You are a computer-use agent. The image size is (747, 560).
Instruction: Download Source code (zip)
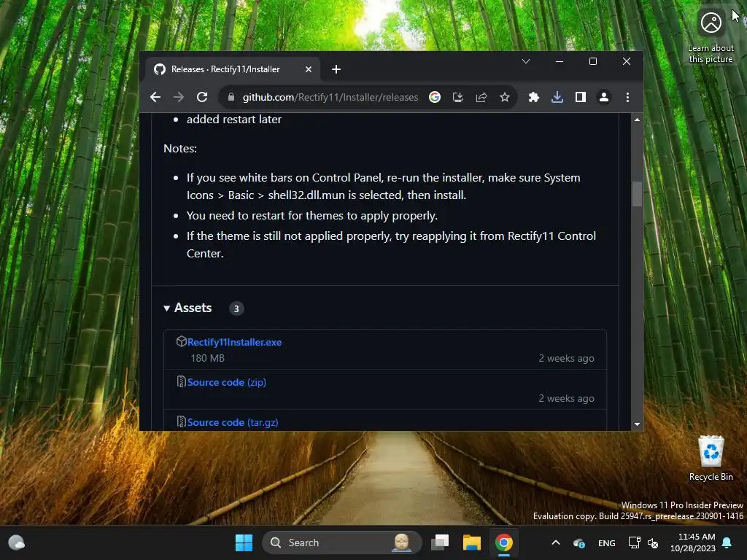point(226,382)
